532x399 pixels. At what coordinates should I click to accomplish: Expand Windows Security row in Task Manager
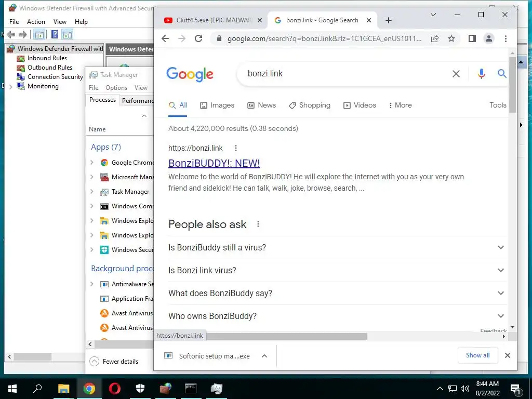(92, 250)
